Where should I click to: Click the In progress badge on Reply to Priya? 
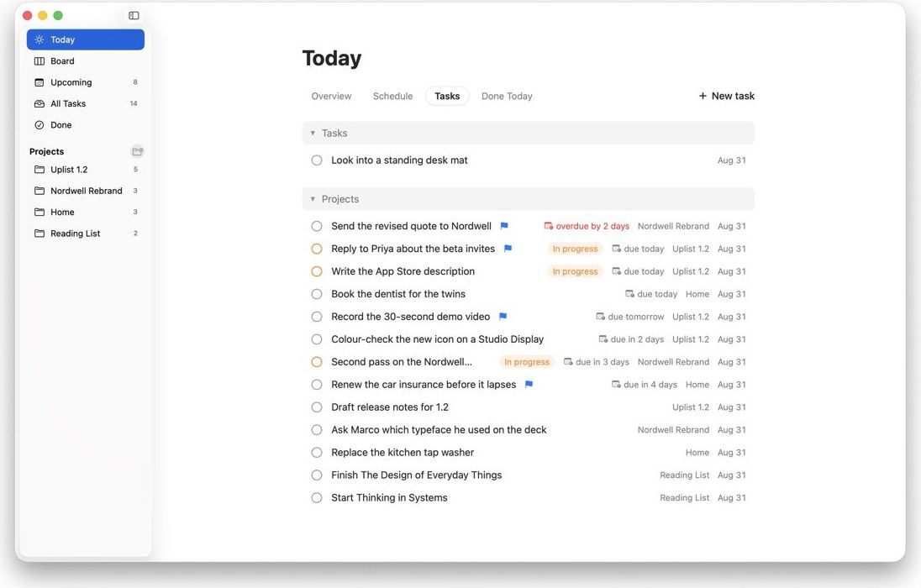tap(575, 249)
